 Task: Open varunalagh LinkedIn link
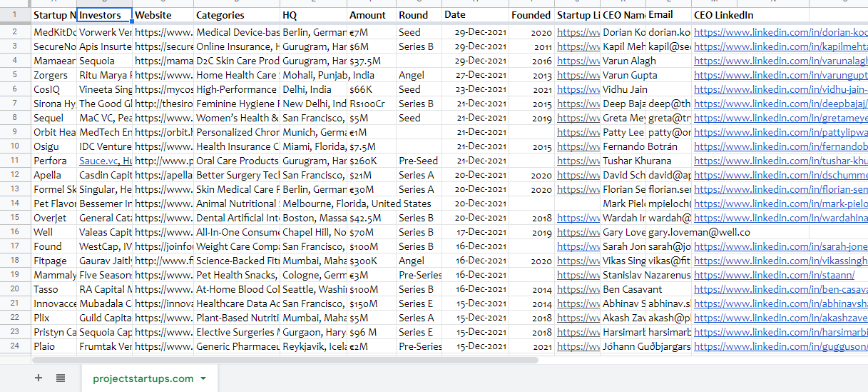click(x=781, y=61)
